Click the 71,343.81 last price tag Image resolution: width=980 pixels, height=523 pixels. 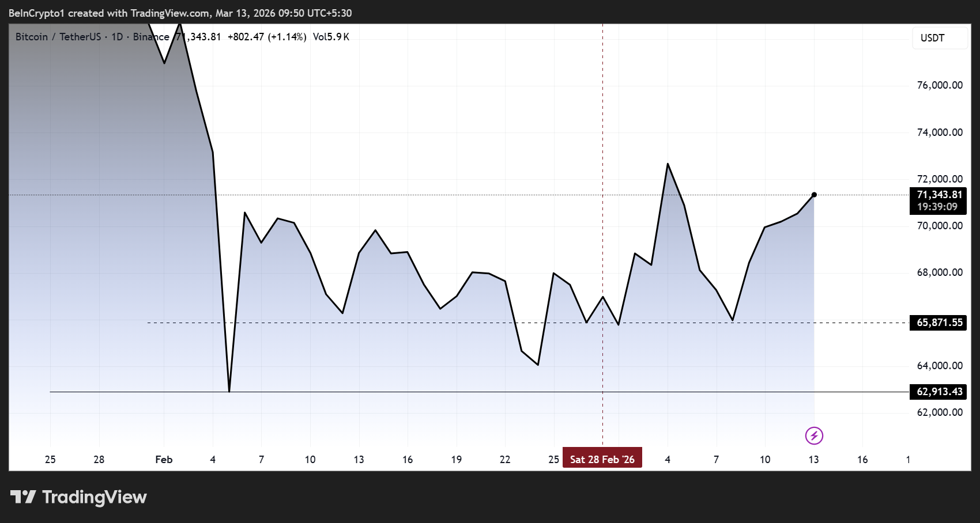click(939, 195)
